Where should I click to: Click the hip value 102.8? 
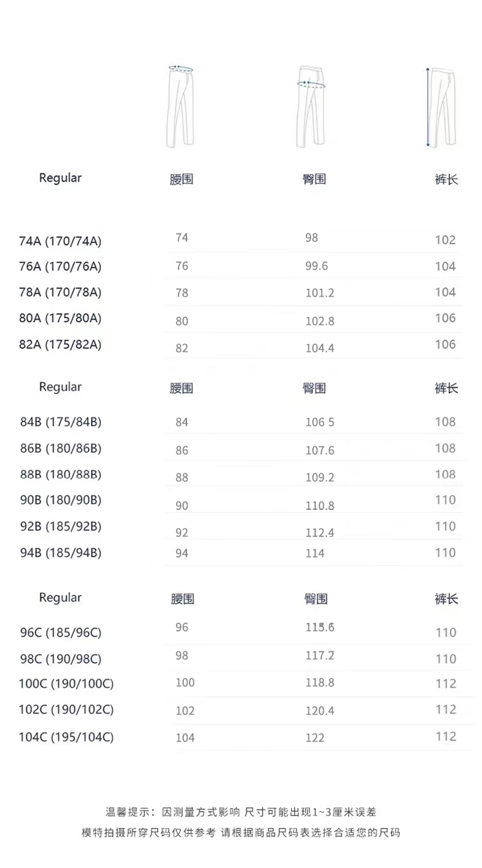coord(320,321)
